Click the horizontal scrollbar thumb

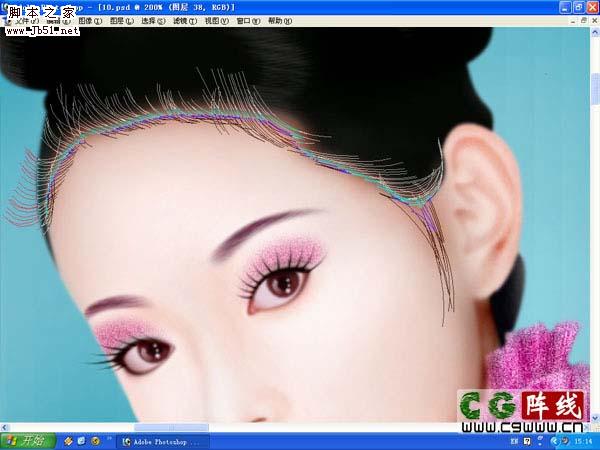tap(171, 427)
